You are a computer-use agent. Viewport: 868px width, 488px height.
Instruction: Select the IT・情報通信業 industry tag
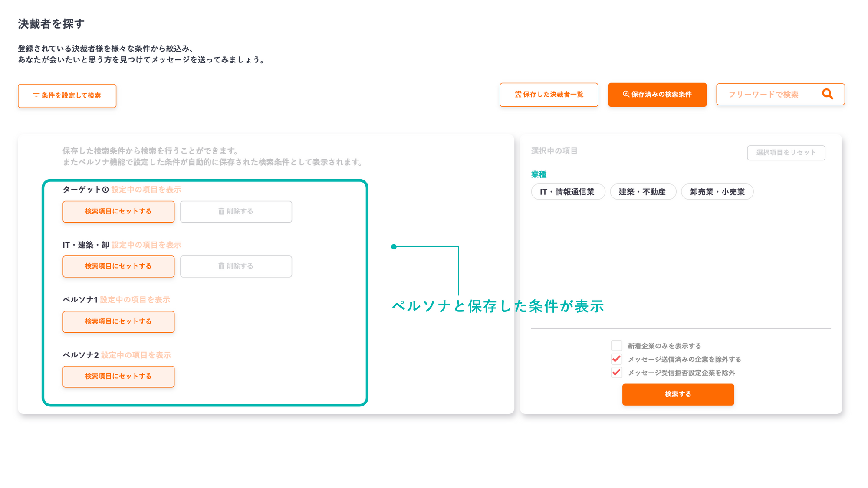pos(567,192)
